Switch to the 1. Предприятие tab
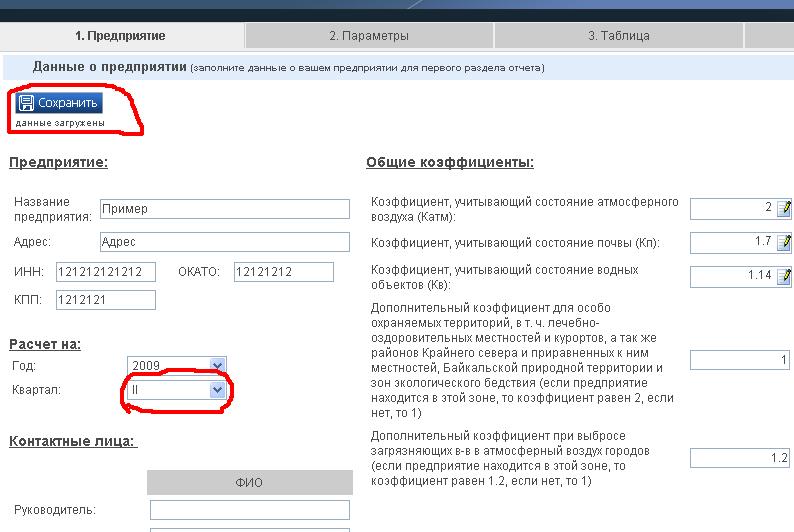Image resolution: width=794 pixels, height=532 pixels. point(121,36)
